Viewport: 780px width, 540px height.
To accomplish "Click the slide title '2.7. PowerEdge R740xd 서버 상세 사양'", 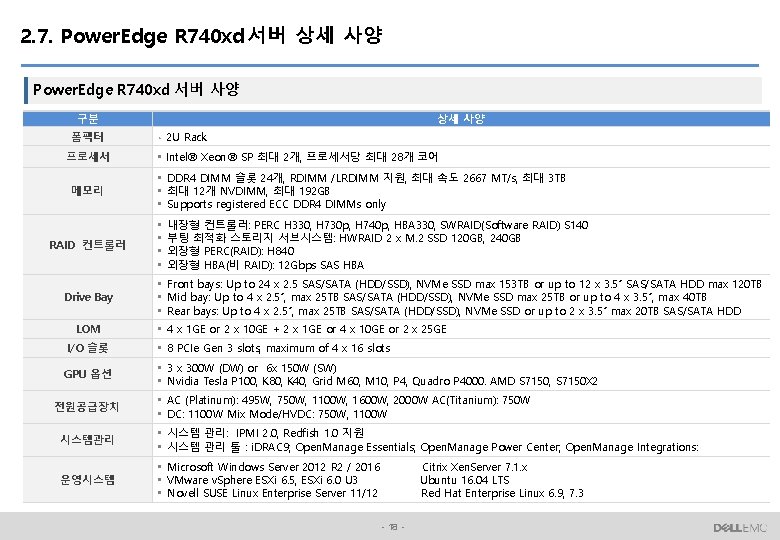I will 201,36.
